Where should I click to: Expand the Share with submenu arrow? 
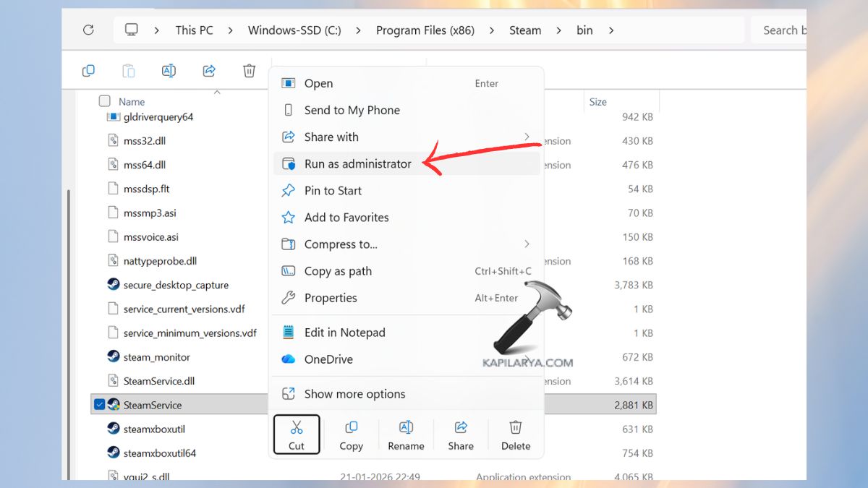[527, 137]
